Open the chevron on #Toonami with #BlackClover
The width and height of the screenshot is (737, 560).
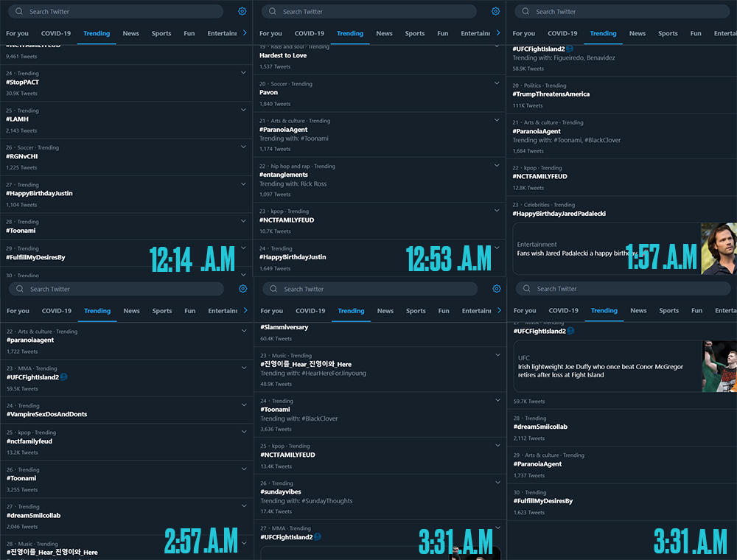(497, 400)
